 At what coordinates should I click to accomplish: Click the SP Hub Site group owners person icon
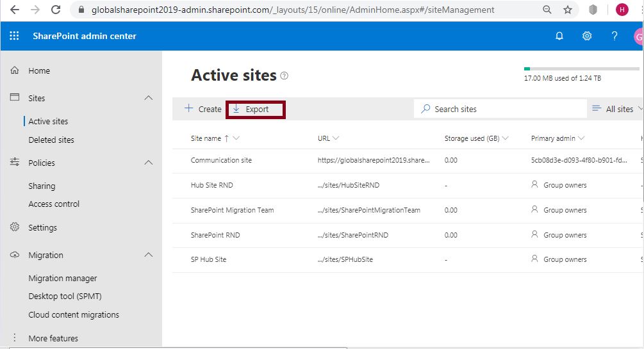(x=534, y=259)
